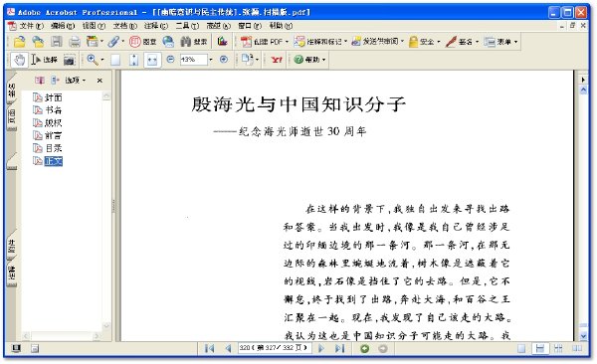Switch to Facing pages layout
Viewport: 597px width, 364px height.
pos(577,348)
